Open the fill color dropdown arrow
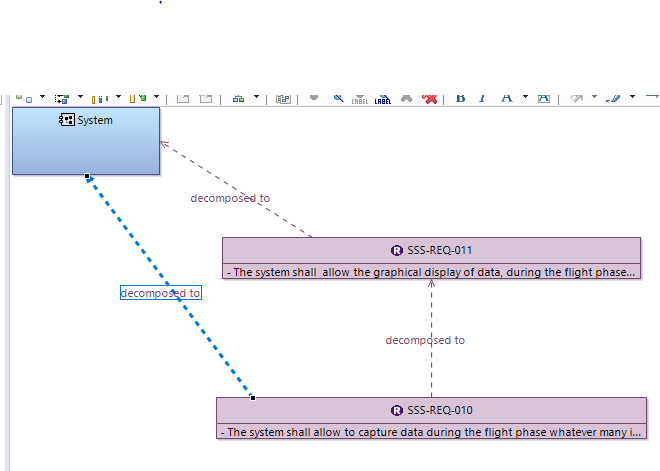This screenshot has width=660, height=471. click(x=594, y=97)
